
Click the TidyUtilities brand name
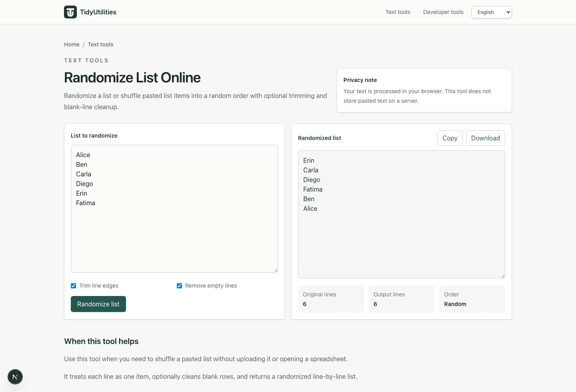coord(98,12)
